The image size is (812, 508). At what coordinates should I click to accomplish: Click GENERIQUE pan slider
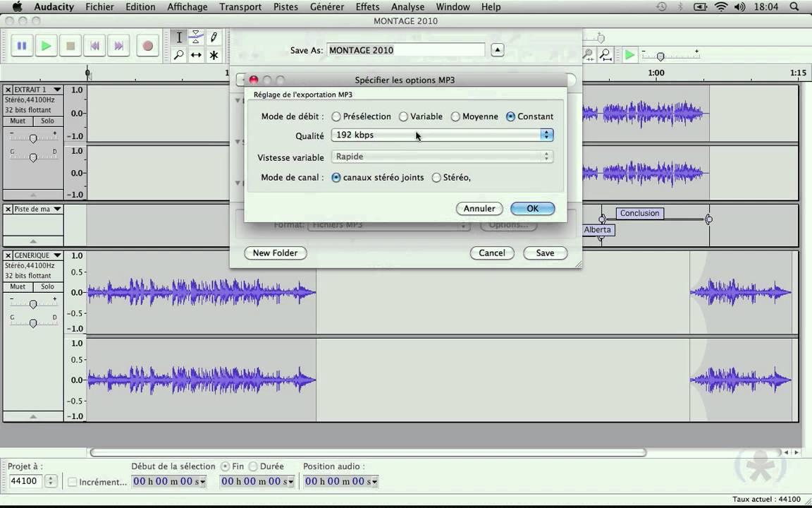(x=33, y=323)
